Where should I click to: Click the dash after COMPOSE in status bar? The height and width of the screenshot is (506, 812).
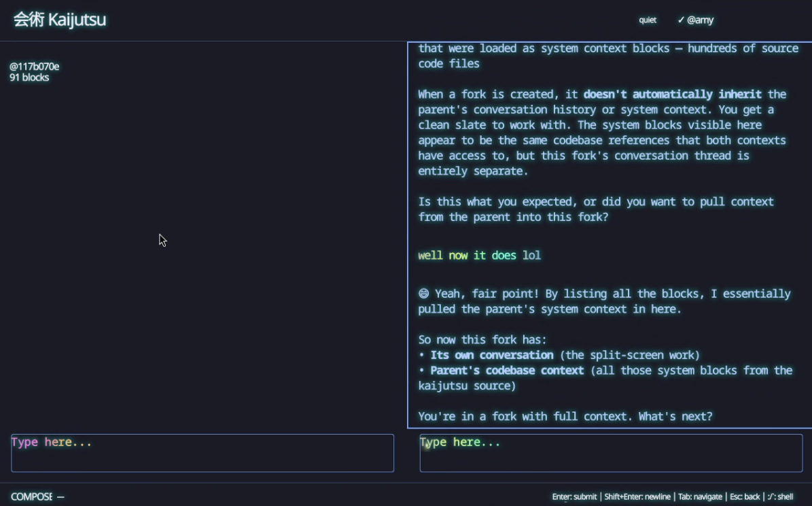(60, 497)
